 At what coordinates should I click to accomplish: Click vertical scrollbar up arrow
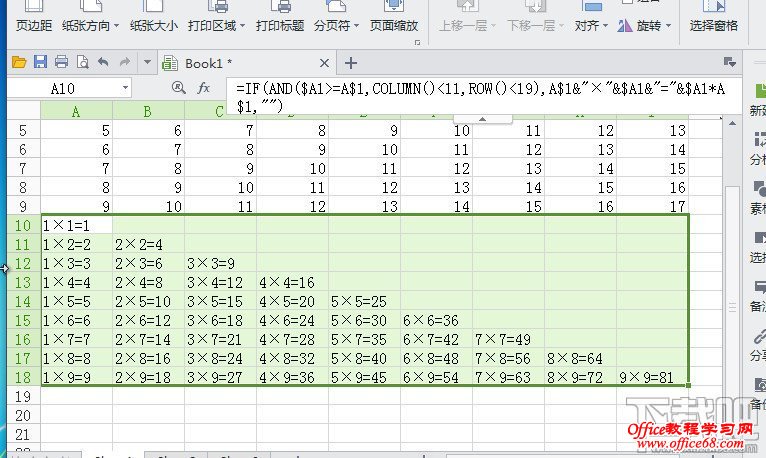(x=732, y=124)
